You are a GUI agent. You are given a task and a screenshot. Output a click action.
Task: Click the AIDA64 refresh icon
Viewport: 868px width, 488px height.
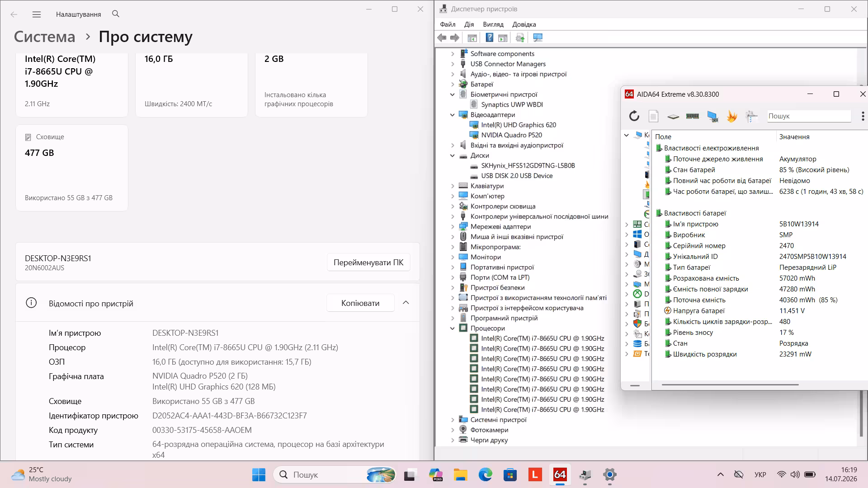coord(634,116)
